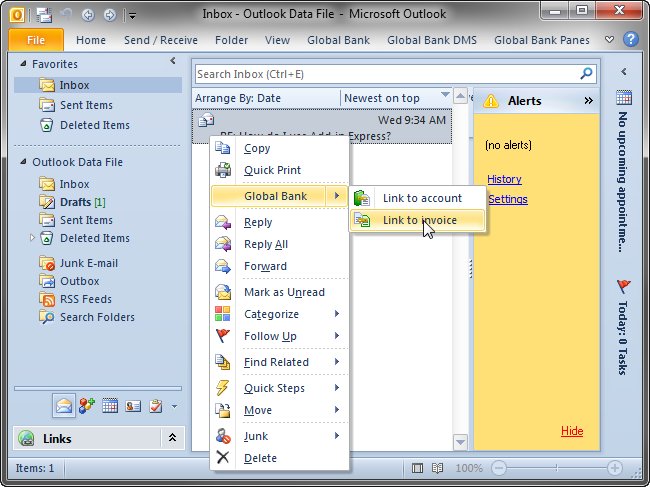Open navigation buttons configure dropdown
Viewport: 650px width, 487px height.
coord(175,407)
